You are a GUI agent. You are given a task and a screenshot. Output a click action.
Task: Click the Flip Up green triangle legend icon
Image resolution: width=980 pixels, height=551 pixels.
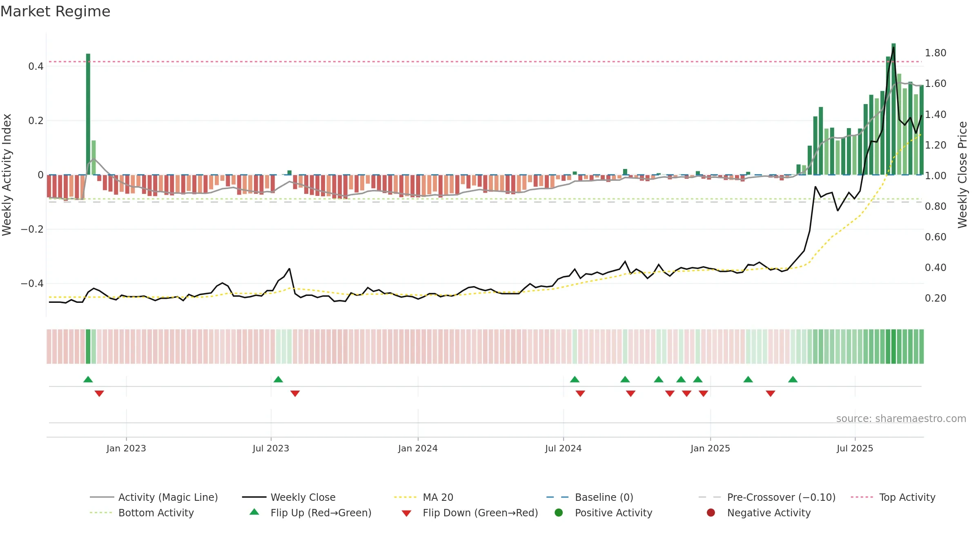[x=254, y=512]
